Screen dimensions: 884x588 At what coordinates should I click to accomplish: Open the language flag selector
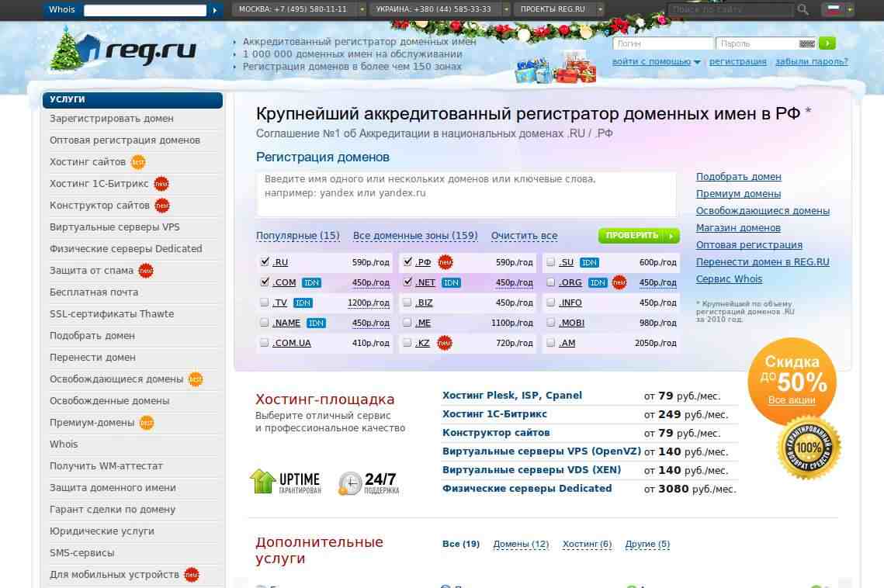(x=839, y=9)
